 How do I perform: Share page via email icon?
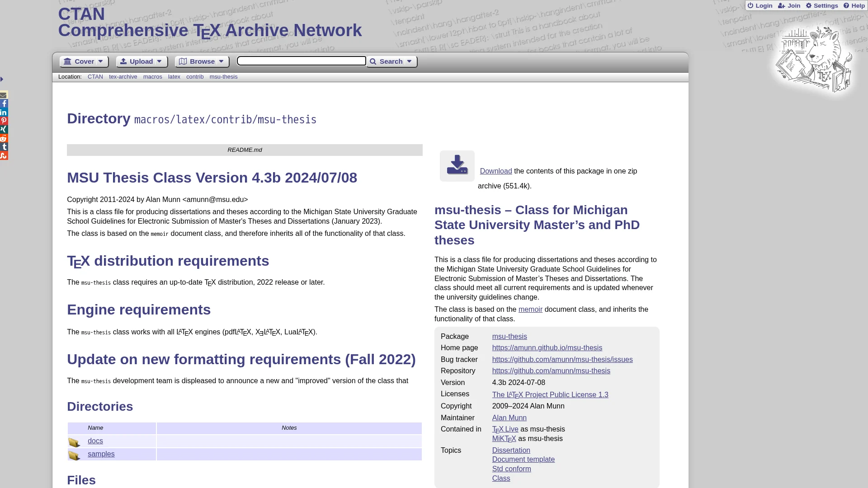[4, 95]
